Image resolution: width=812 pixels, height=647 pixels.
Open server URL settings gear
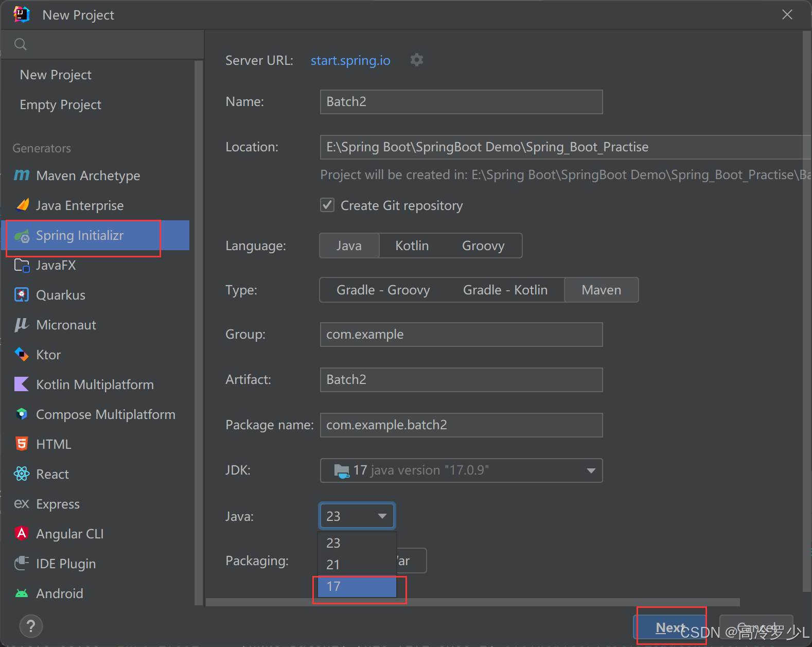coord(416,60)
